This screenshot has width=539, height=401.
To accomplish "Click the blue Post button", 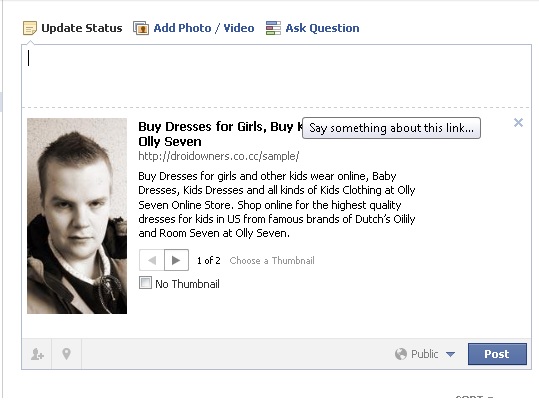I will point(497,354).
